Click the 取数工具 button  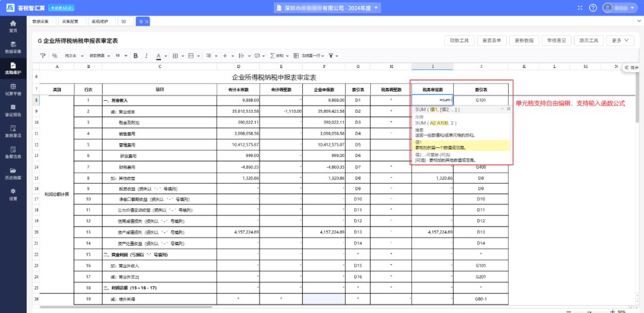point(460,41)
